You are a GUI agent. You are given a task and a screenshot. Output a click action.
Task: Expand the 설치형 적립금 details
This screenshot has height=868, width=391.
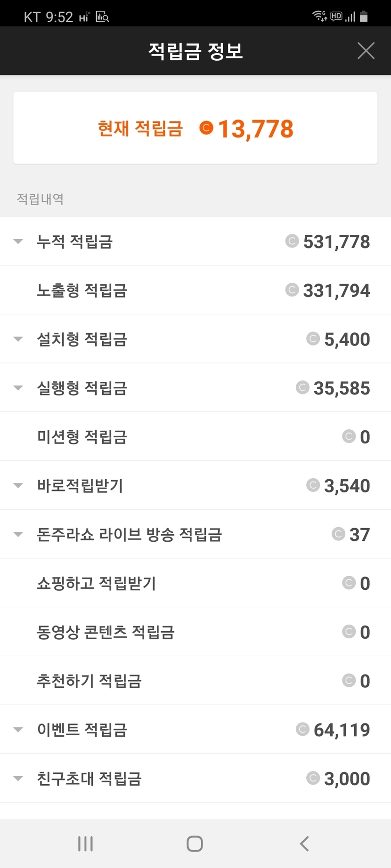[x=18, y=339]
